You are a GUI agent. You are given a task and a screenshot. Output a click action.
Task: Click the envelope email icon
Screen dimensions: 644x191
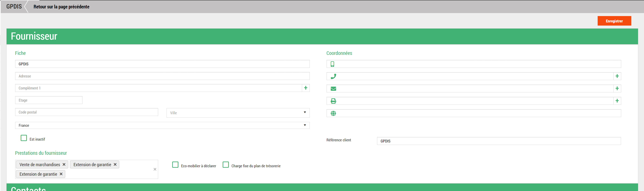click(333, 89)
